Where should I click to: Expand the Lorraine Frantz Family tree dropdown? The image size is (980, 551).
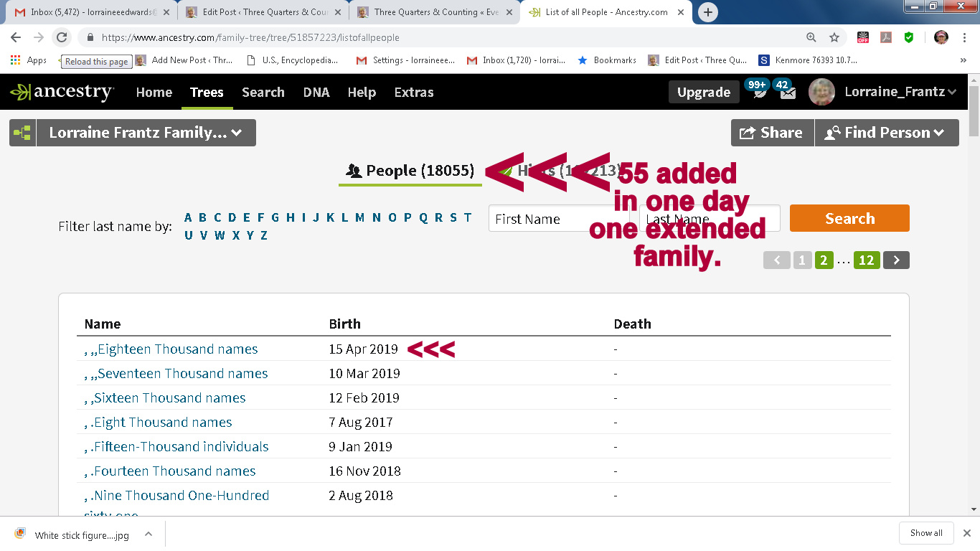pos(146,133)
